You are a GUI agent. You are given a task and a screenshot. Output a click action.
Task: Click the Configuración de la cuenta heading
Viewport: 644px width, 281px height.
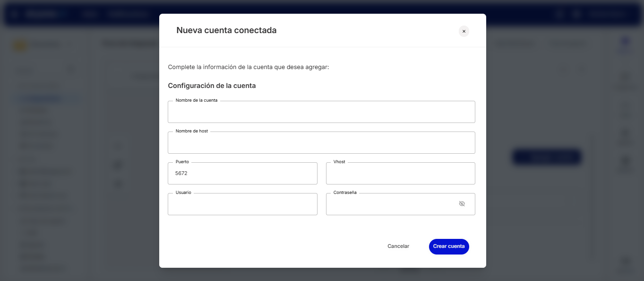click(x=212, y=86)
